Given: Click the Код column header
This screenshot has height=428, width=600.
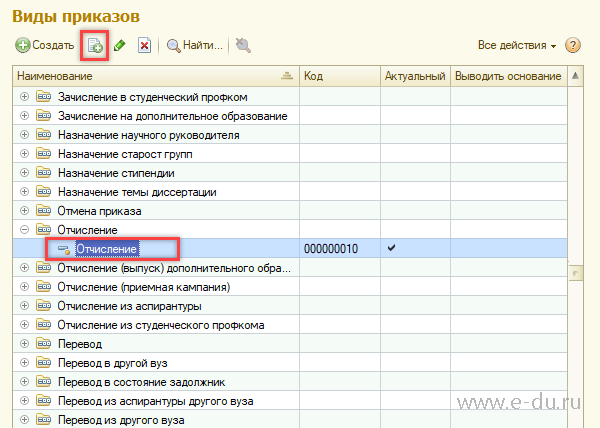Looking at the screenshot, I should pos(340,77).
